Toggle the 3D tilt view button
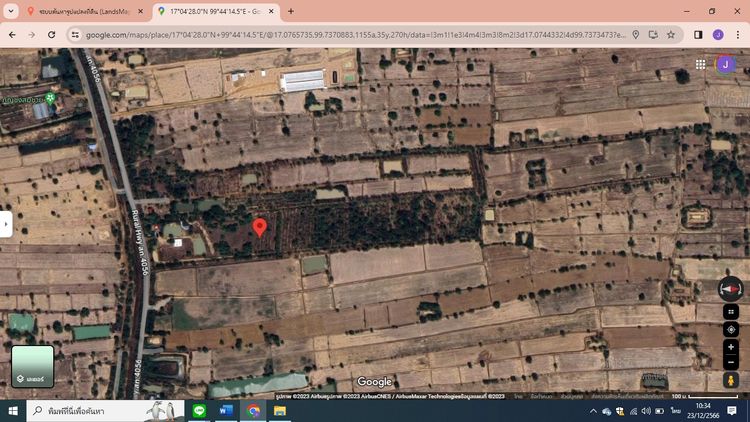Viewport: 750px width, 422px height. pyautogui.click(x=731, y=312)
